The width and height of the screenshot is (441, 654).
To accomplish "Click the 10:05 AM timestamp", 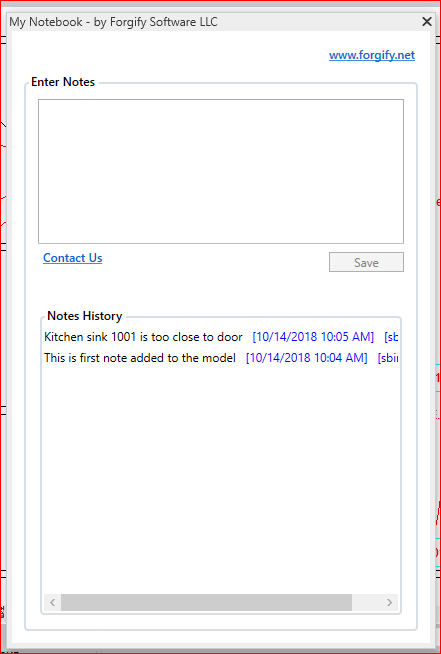I will pyautogui.click(x=313, y=337).
